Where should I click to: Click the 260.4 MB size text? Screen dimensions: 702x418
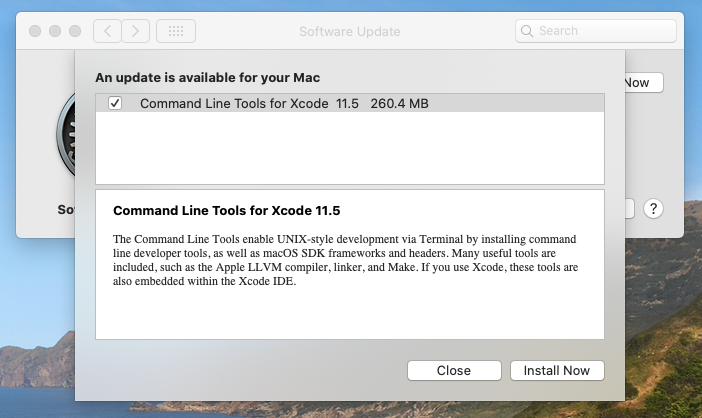399,103
